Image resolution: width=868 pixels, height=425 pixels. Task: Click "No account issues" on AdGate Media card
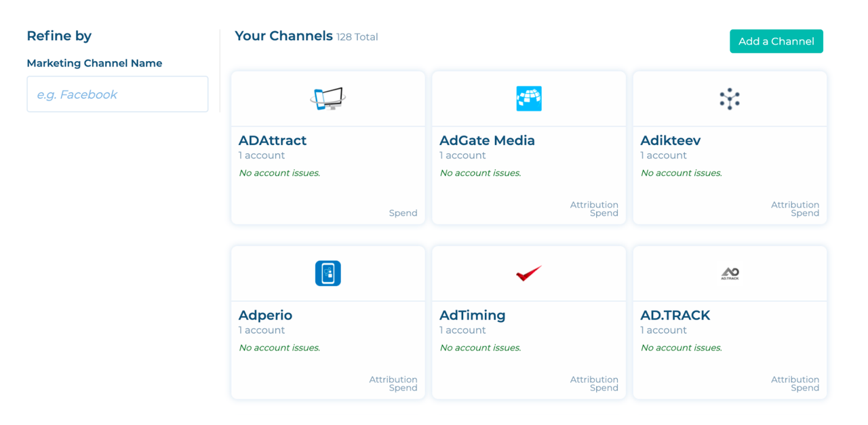tap(480, 173)
